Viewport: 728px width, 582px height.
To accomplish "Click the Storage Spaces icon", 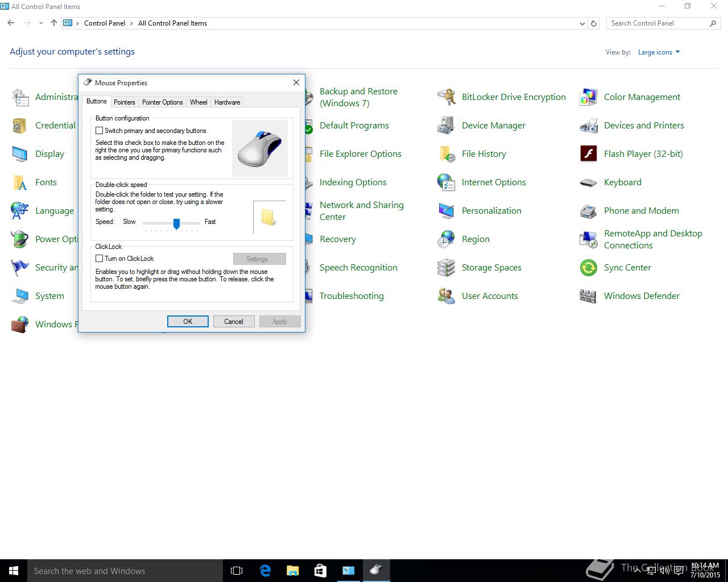I will click(446, 268).
